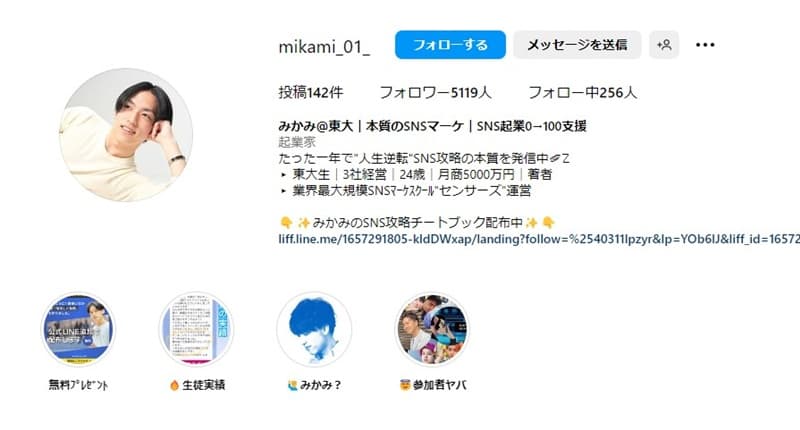Click the similar accounts suggestion icon

664,45
